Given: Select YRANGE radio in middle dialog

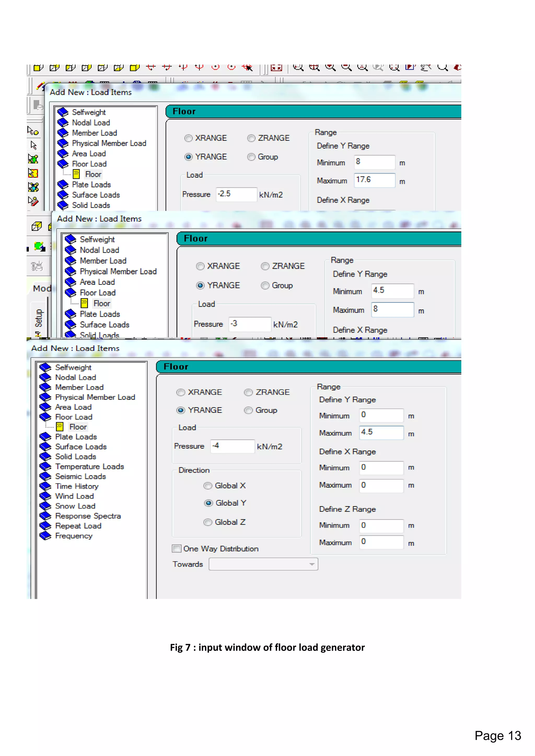Looking at the screenshot, I should 200,286.
